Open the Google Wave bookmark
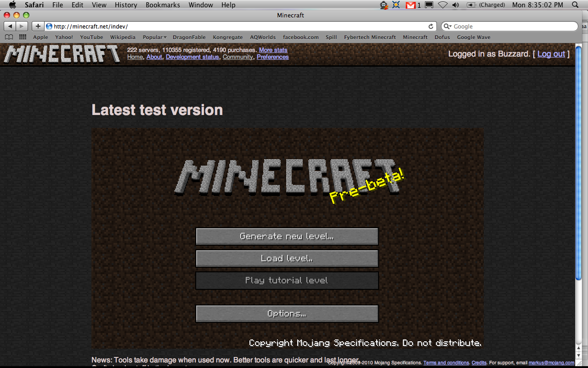Screen dimensions: 588x368 pyautogui.click(x=474, y=37)
